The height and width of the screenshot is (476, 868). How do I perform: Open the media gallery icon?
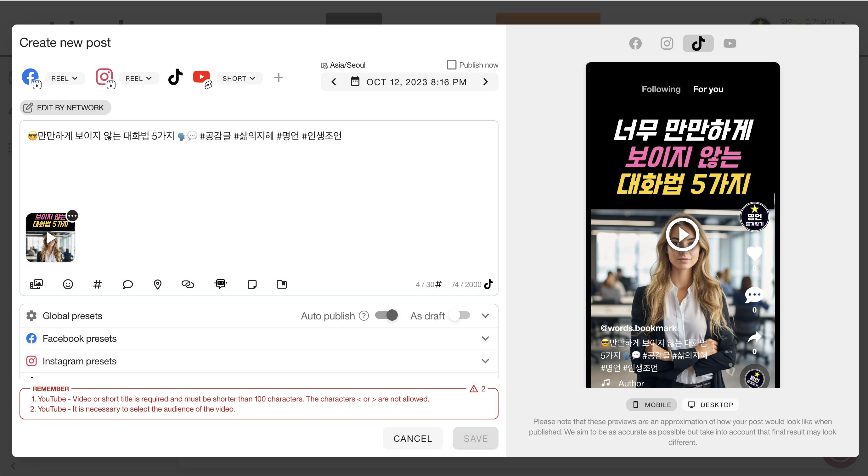point(37,285)
